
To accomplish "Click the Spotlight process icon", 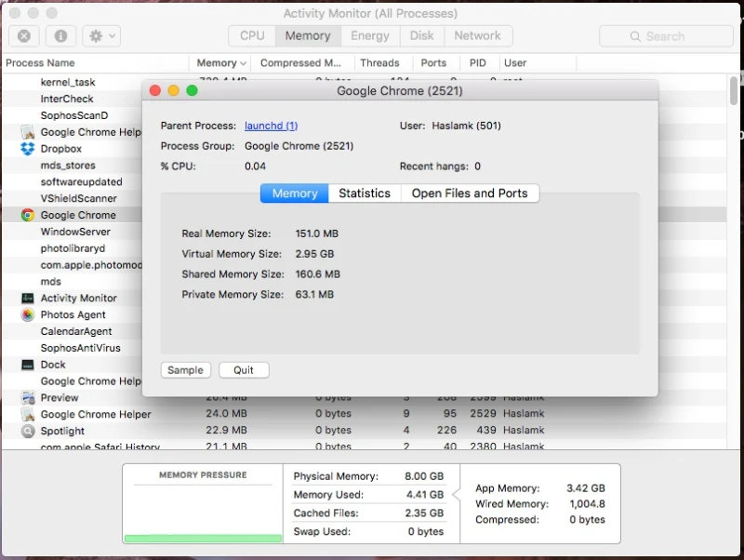I will point(28,431).
